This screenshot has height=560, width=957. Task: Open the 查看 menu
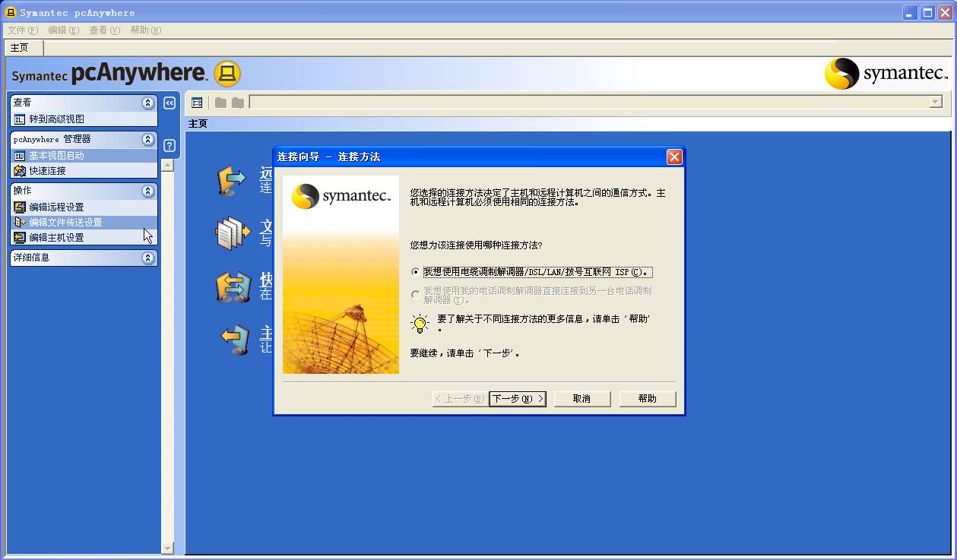105,30
